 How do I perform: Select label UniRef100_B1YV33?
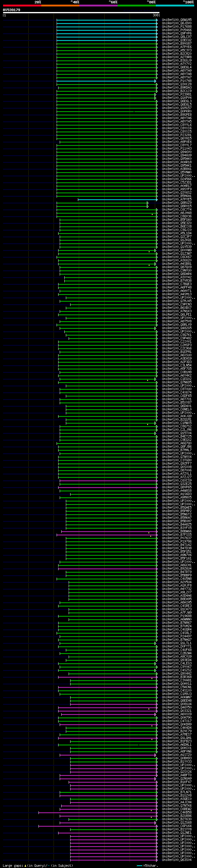(177, 762)
